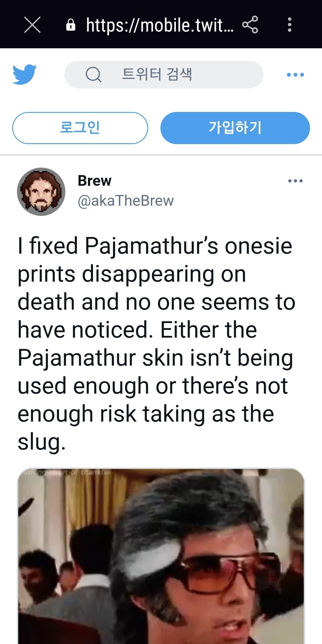
Task: Click the tweet's first line about Pajamathur's onesie
Action: point(155,246)
